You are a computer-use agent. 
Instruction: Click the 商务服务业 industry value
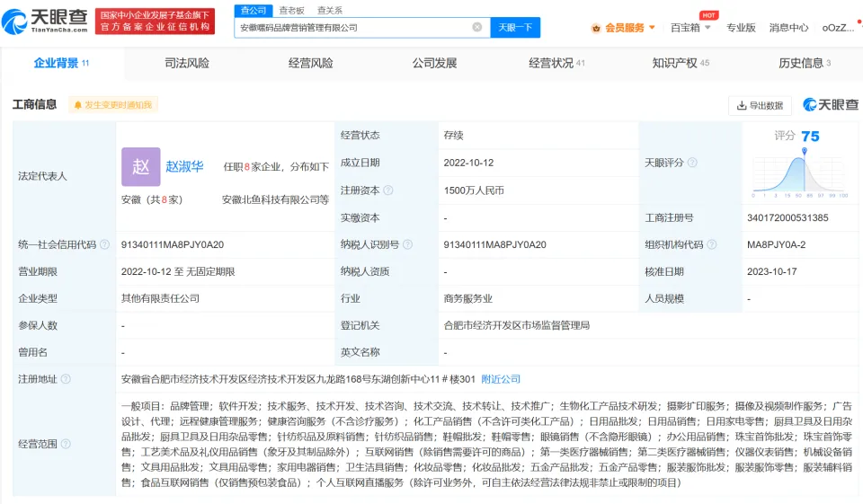tap(467, 298)
